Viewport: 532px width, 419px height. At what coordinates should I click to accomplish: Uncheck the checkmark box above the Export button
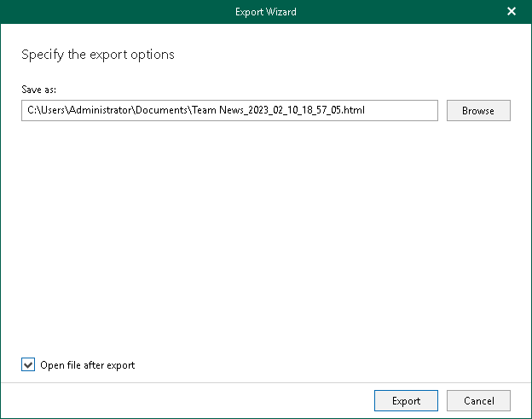(x=29, y=365)
